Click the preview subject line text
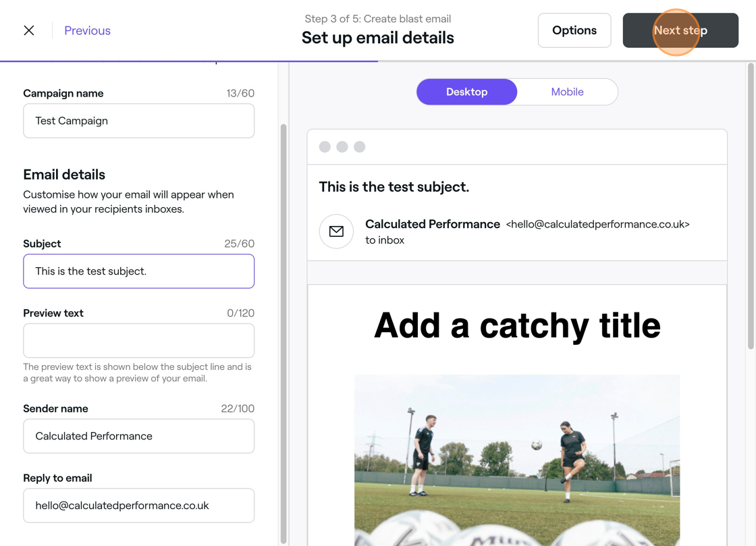Screen dimensions: 756x546 (x=394, y=187)
